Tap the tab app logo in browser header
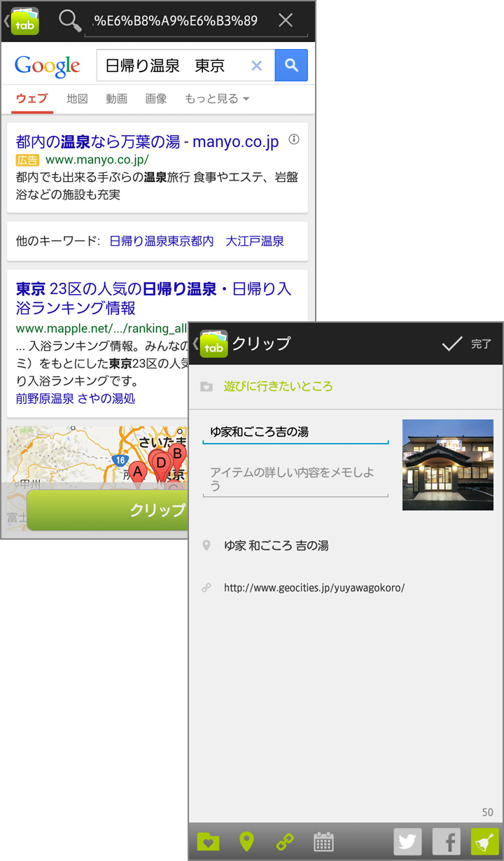504x861 pixels. coord(24,21)
